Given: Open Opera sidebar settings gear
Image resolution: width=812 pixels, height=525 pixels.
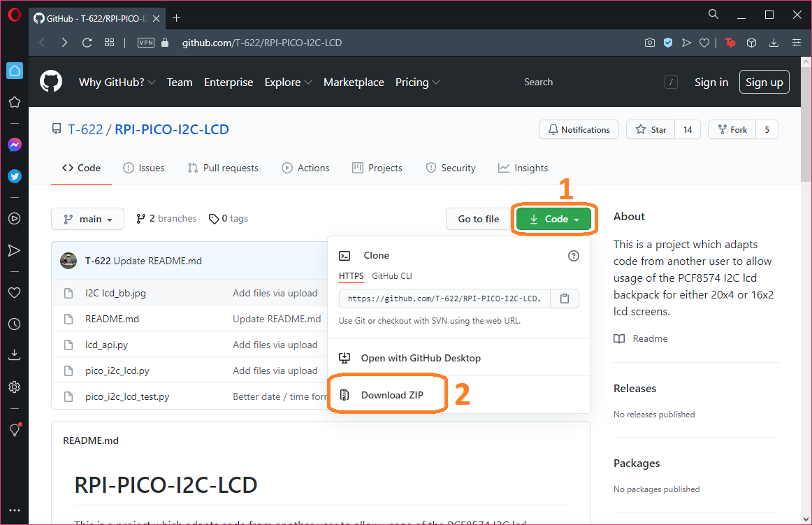Looking at the screenshot, I should (x=14, y=387).
